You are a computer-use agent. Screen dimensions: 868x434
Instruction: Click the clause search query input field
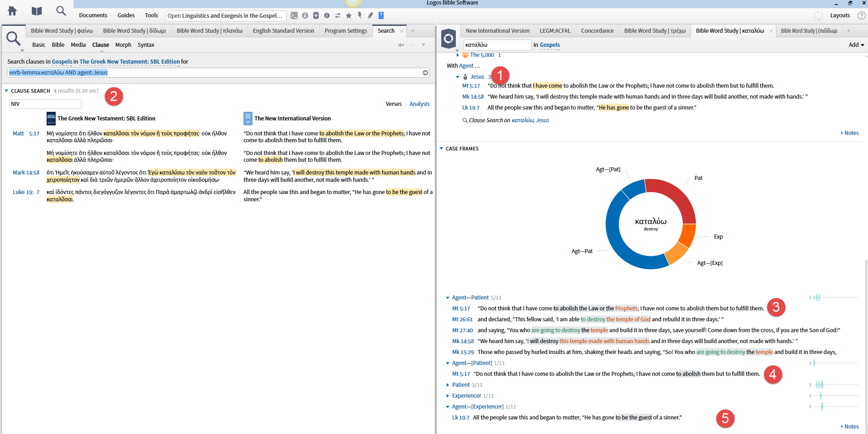point(218,73)
